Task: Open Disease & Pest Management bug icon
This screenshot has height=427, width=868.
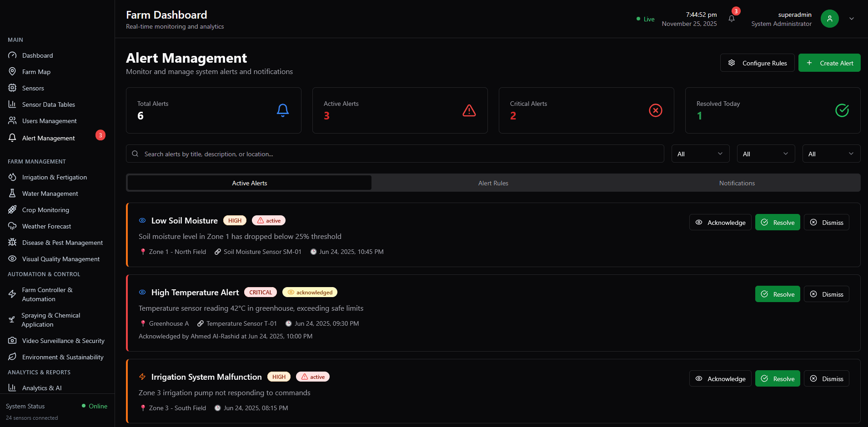Action: click(x=13, y=242)
